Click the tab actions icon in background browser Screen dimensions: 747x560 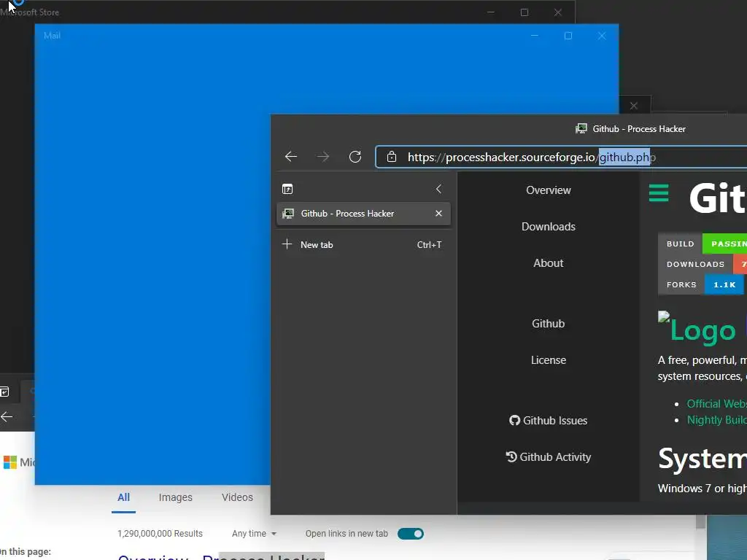pos(4,392)
